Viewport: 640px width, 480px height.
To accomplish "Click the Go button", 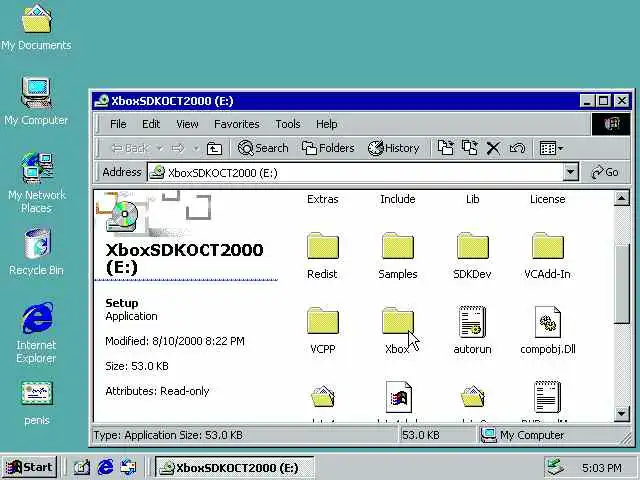I will coord(604,172).
